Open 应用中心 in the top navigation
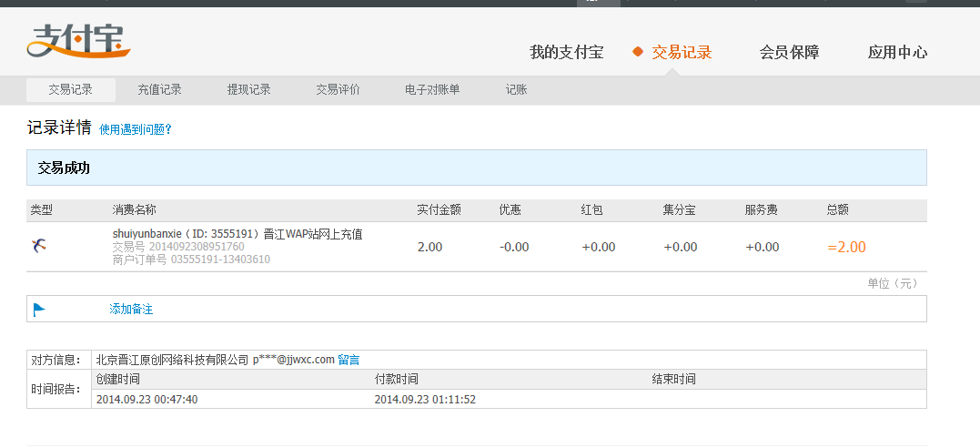 (x=897, y=53)
